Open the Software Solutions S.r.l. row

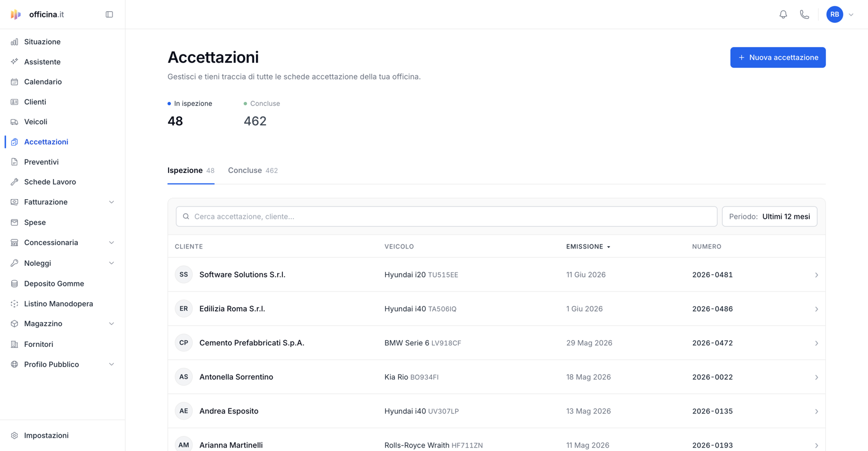coord(496,275)
